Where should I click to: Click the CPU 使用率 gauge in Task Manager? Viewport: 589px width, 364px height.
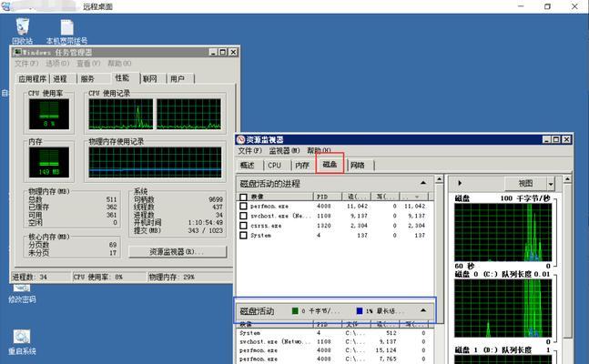coord(49,114)
